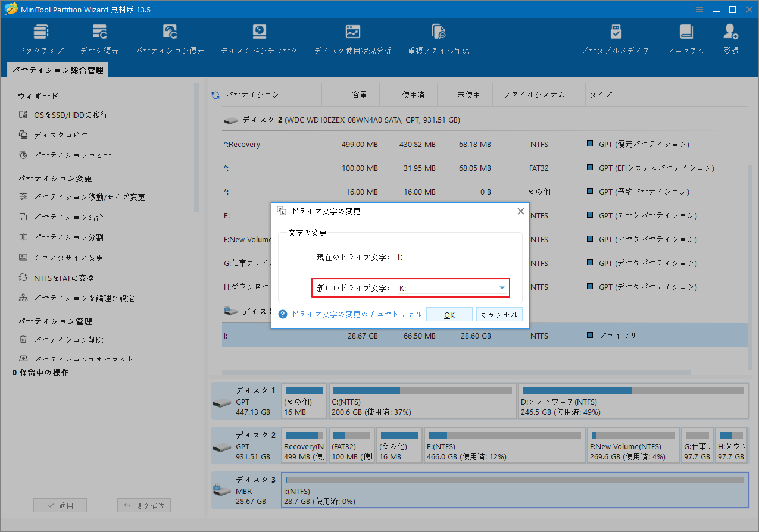759x532 pixels.
Task: Switch to the パーティション総合管理 tab
Action: (58, 70)
